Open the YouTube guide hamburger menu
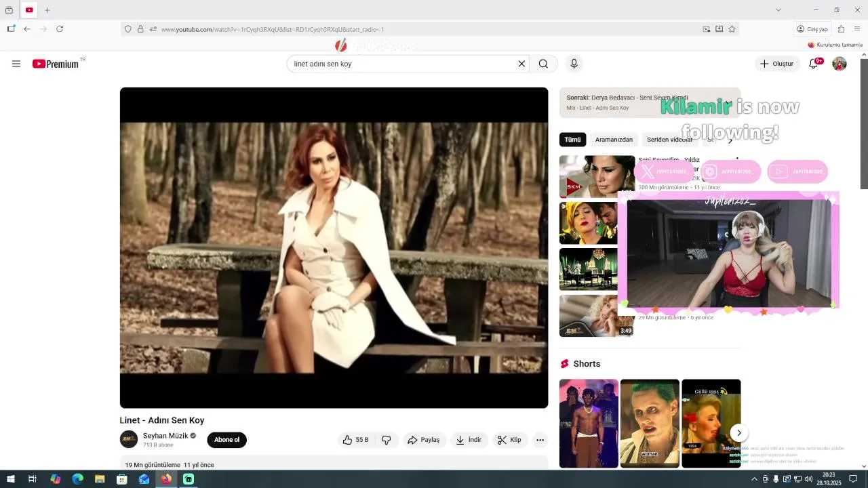This screenshot has width=868, height=488. coord(16,64)
